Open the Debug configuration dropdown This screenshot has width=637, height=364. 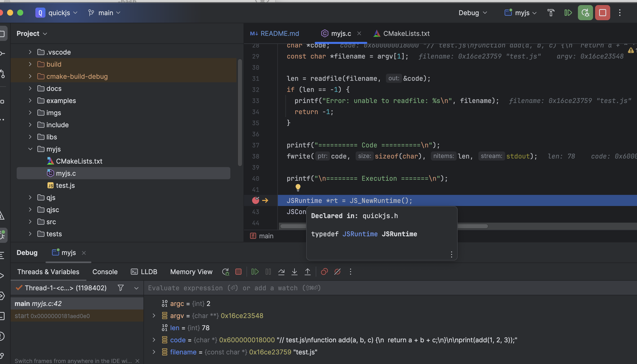[x=473, y=12]
